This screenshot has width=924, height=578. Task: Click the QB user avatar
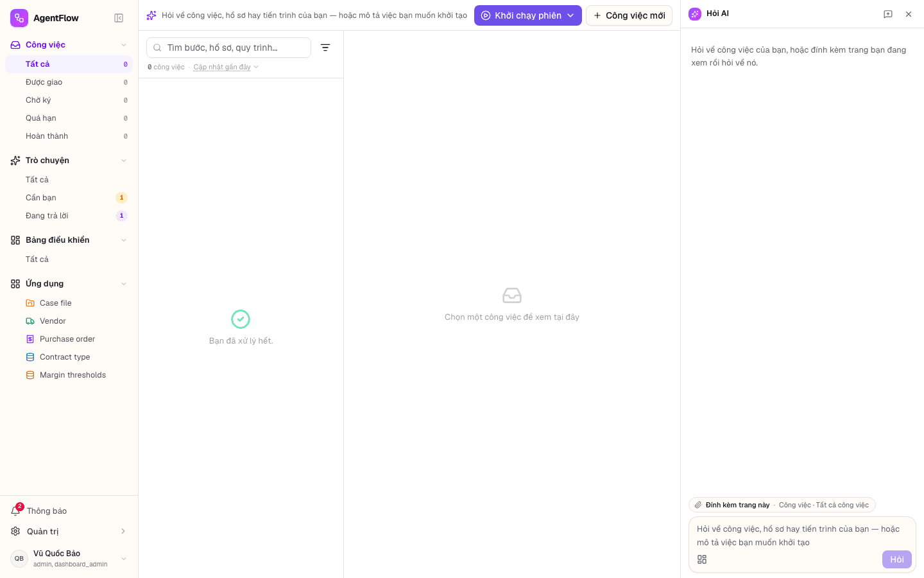tap(19, 559)
